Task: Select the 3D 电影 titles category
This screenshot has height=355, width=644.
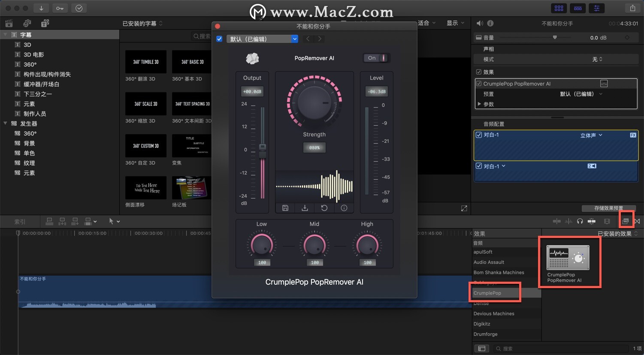Action: (33, 54)
